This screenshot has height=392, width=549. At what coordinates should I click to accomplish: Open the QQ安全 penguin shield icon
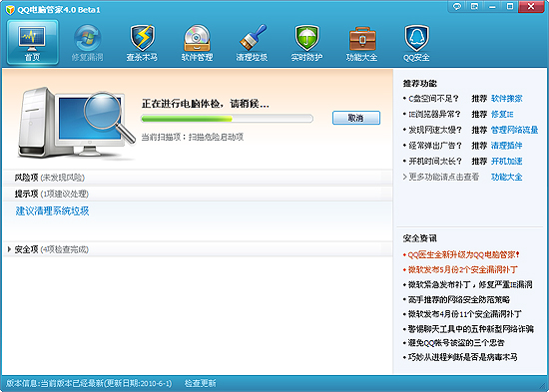[x=416, y=42]
